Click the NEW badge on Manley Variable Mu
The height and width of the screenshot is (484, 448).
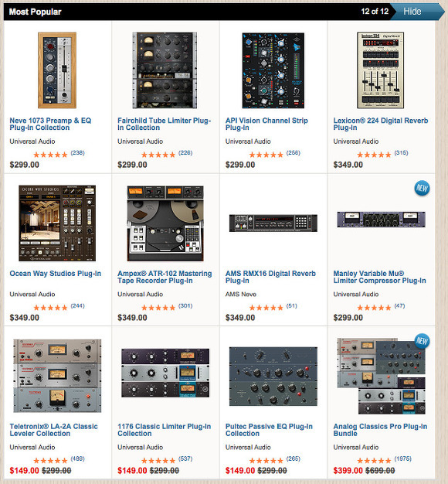coord(422,188)
